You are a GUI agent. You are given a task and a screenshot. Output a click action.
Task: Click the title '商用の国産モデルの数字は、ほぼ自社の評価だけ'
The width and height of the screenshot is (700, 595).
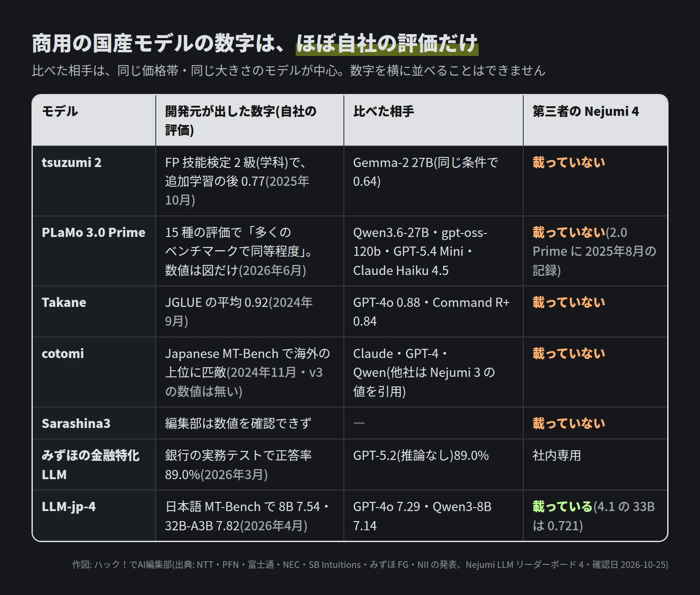click(255, 43)
